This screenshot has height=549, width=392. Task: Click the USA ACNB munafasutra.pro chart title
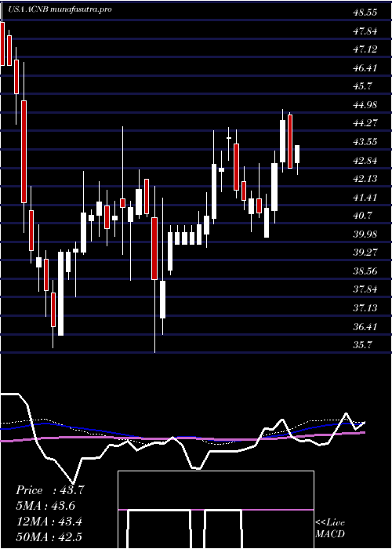pos(60,9)
